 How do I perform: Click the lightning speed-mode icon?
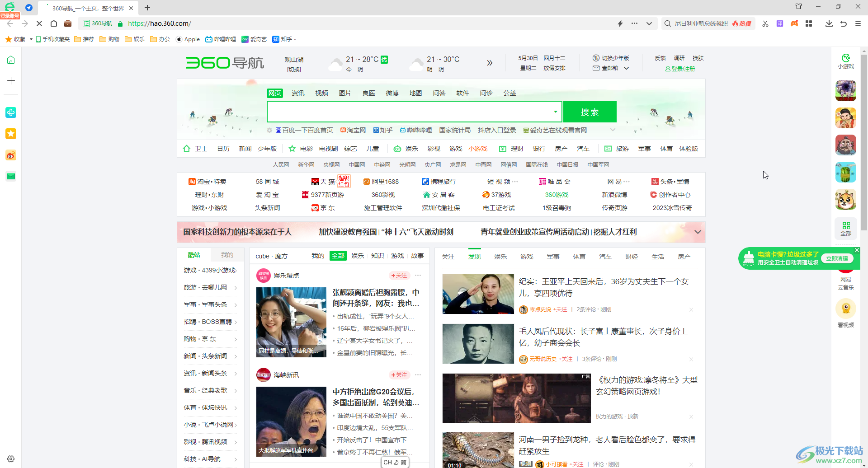620,23
